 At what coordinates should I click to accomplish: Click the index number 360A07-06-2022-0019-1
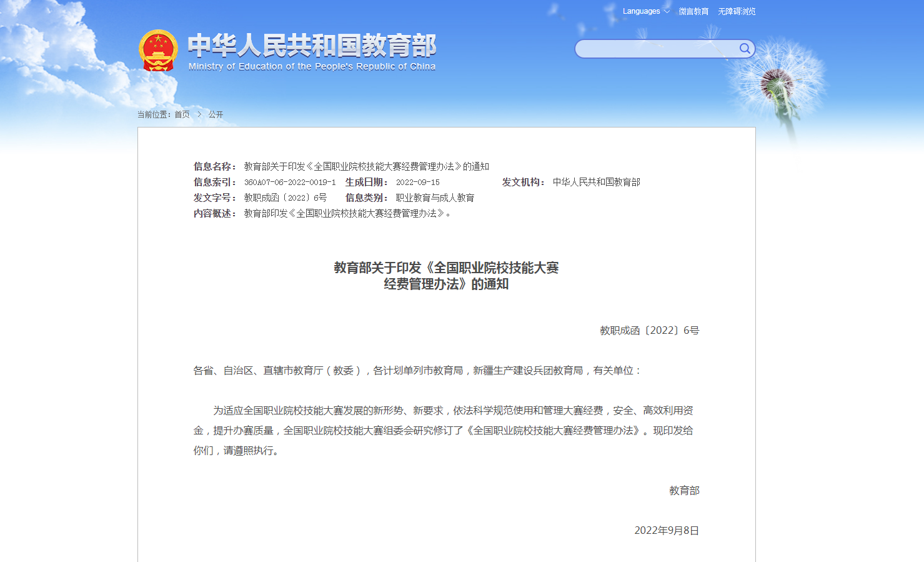click(290, 183)
